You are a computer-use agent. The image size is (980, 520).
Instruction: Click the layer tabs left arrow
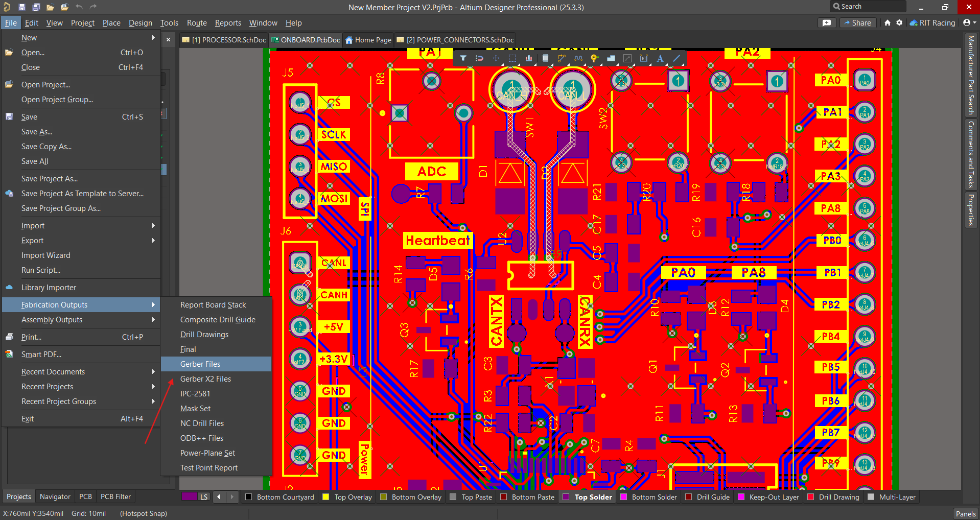coord(219,497)
